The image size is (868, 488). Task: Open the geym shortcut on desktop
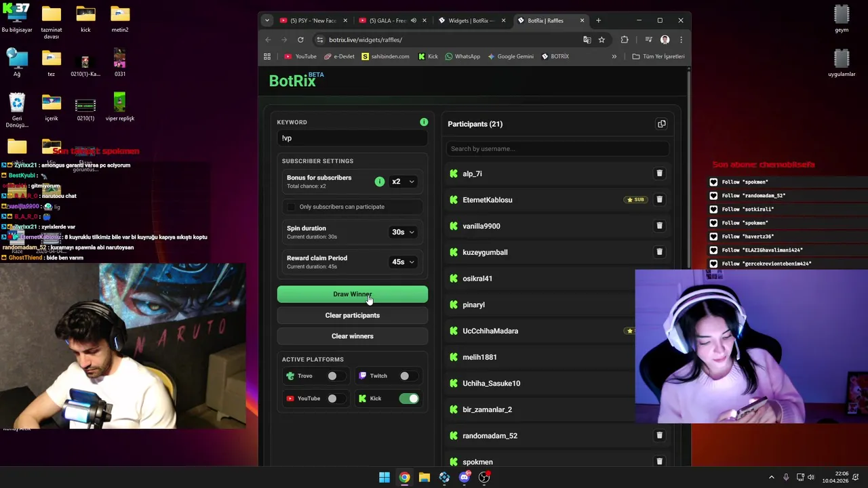coord(842,19)
